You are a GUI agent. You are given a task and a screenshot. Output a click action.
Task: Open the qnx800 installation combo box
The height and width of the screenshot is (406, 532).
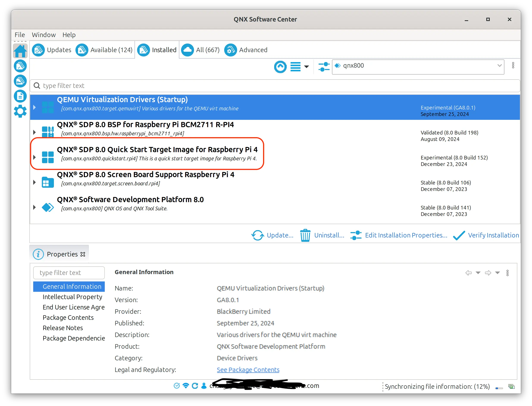[x=499, y=66]
